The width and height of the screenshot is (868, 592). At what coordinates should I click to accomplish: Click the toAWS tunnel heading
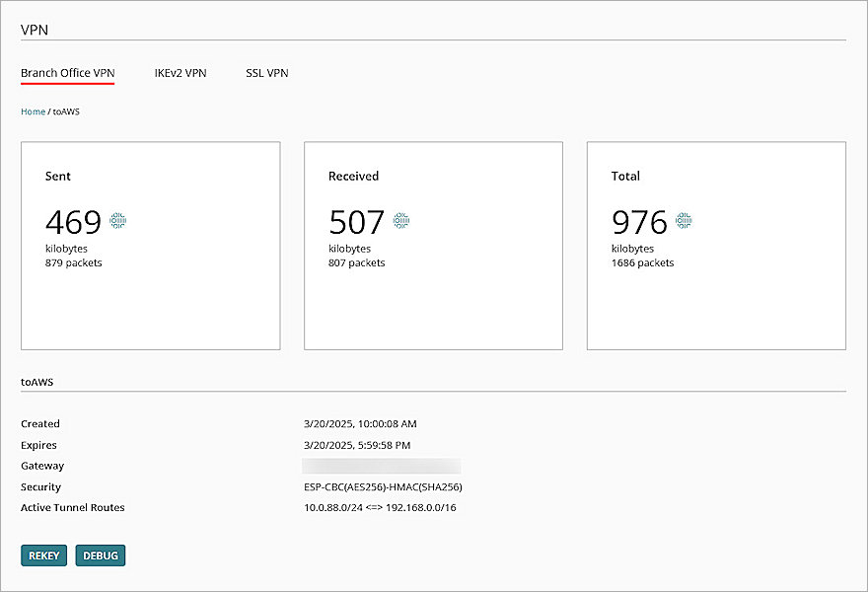tap(36, 381)
